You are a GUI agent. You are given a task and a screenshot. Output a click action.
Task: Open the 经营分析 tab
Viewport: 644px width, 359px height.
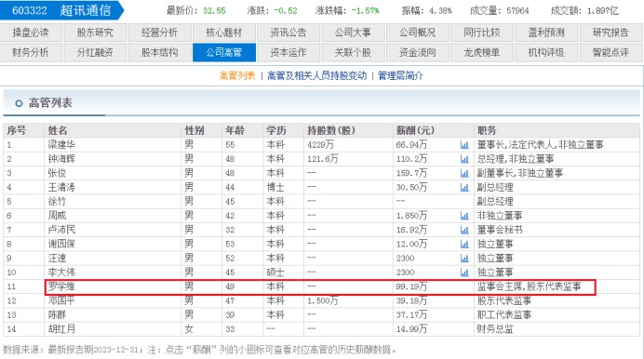click(159, 33)
